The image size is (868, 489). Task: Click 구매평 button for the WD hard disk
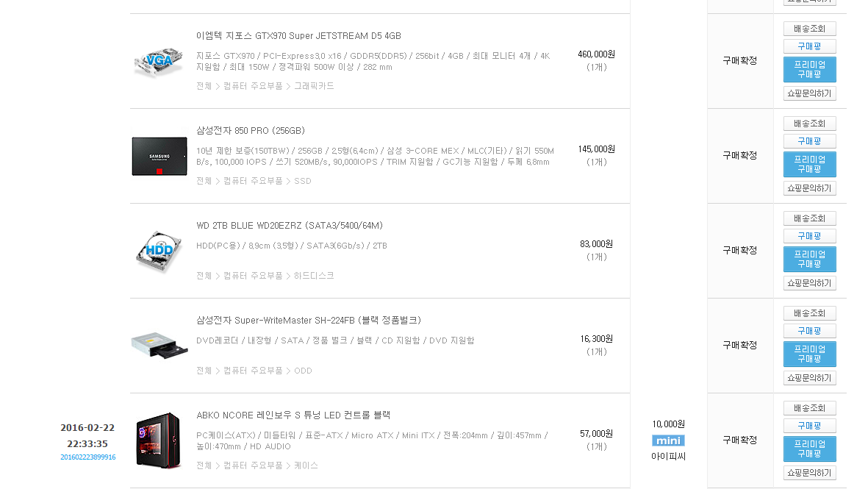809,236
